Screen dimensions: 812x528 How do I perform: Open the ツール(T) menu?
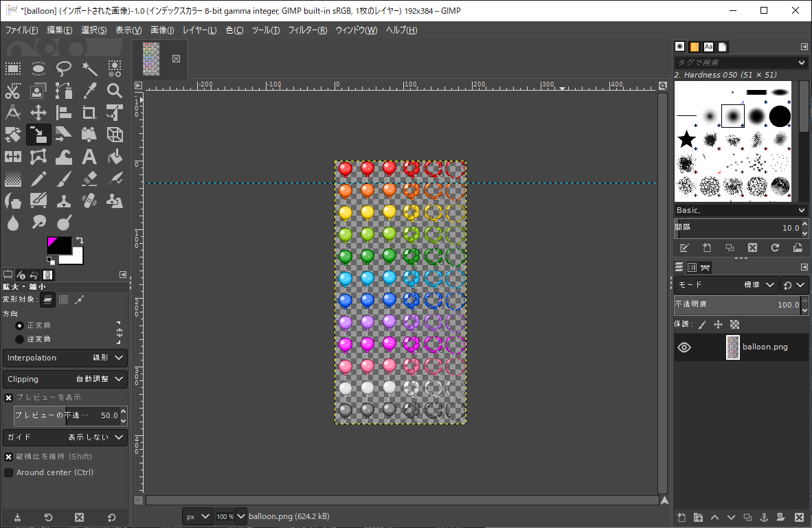click(266, 30)
